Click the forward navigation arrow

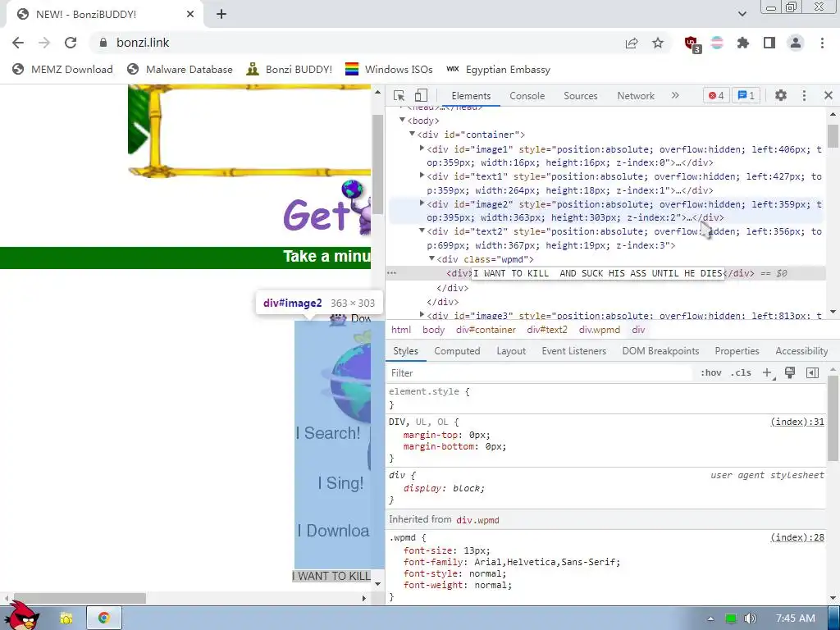coord(44,43)
